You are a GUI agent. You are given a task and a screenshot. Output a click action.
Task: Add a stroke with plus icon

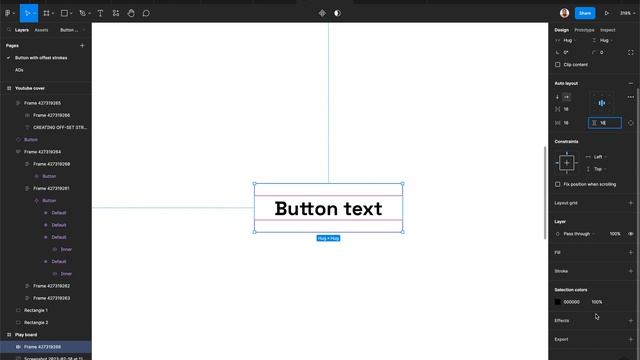tap(631, 271)
